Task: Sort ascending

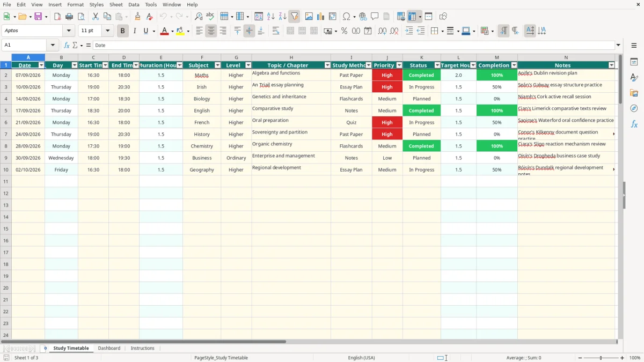Action: (270, 17)
